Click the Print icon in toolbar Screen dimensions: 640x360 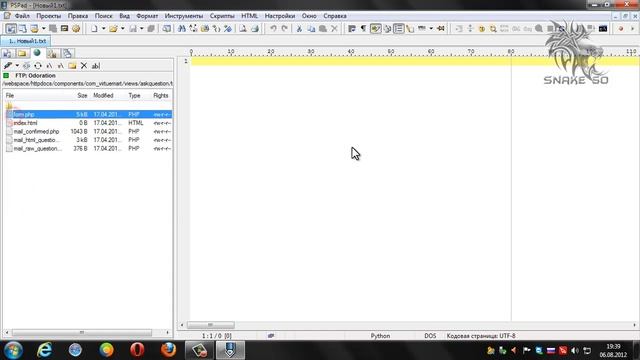point(255,29)
